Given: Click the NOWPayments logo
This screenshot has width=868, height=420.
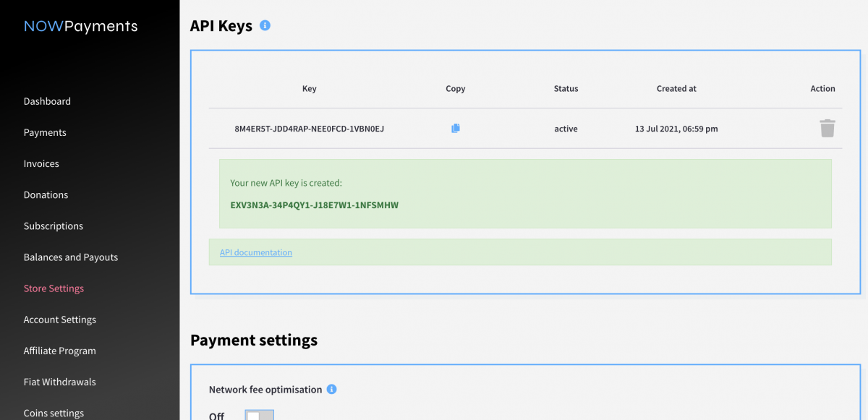Looking at the screenshot, I should [x=80, y=26].
